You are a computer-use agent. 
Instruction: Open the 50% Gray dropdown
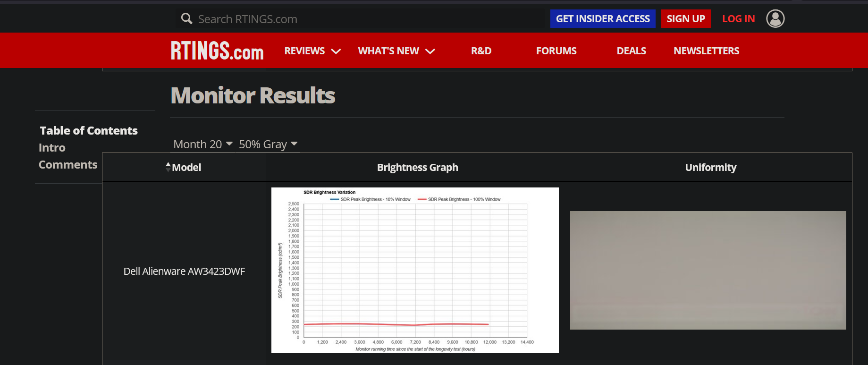point(268,144)
